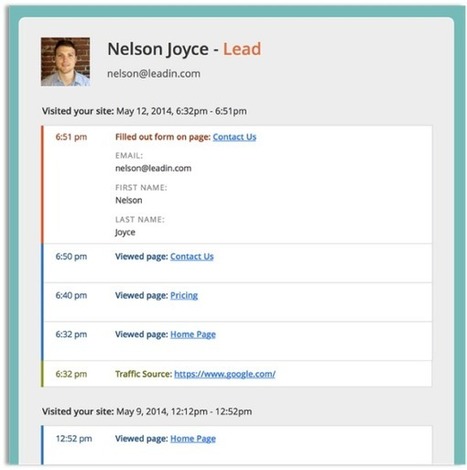Click the LAST NAME: field label
This screenshot has width=467, height=470.
140,220
